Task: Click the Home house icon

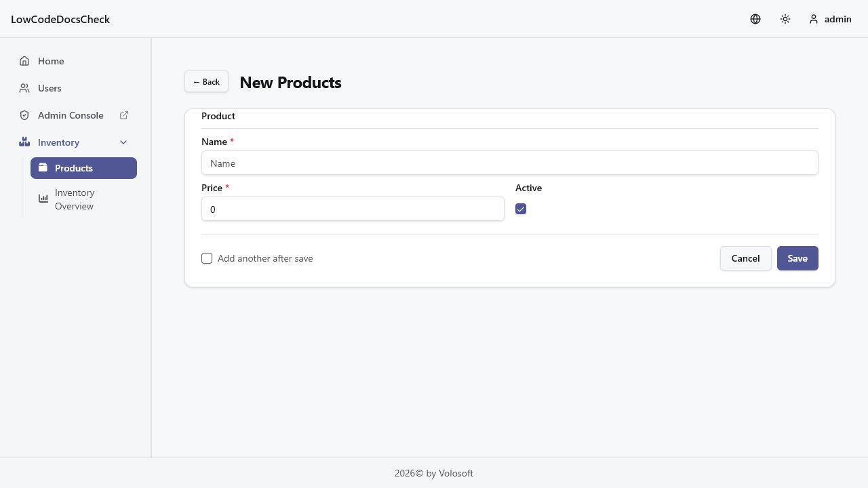Action: click(x=24, y=61)
